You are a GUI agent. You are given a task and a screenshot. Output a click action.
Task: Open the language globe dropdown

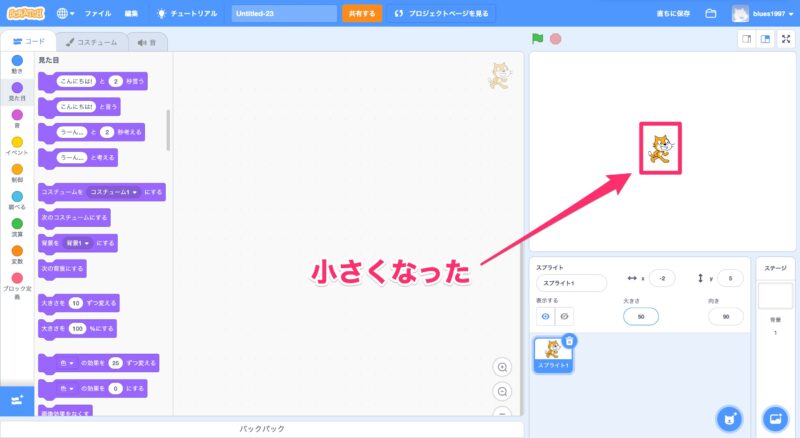tap(66, 14)
